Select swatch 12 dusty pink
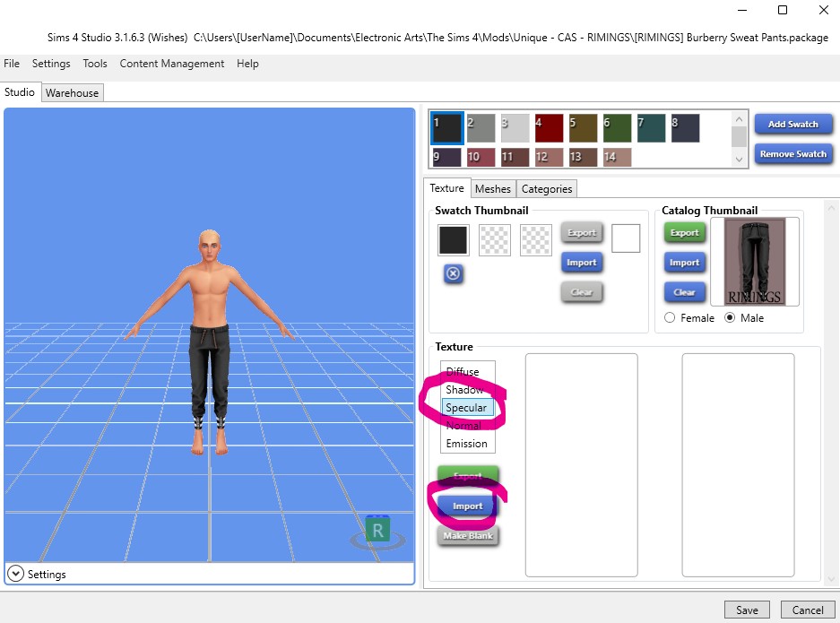Viewport: 840px width, 623px height. point(550,158)
